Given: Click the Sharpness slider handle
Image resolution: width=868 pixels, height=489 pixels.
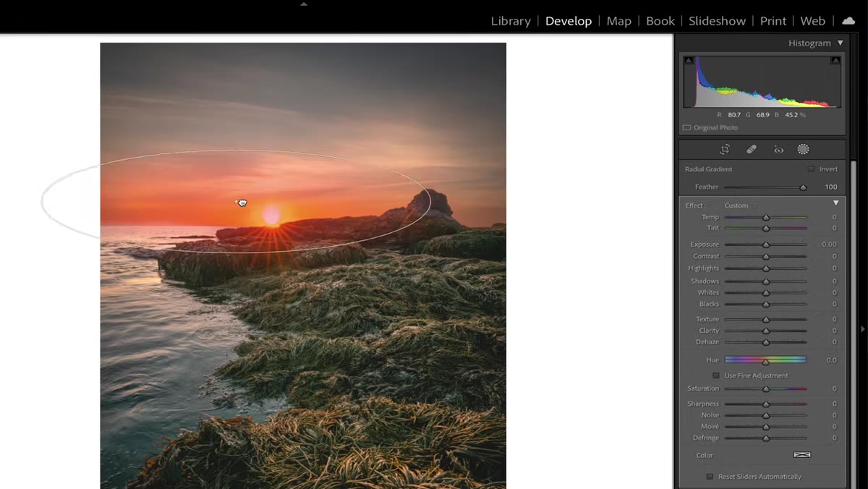Looking at the screenshot, I should pyautogui.click(x=766, y=404).
